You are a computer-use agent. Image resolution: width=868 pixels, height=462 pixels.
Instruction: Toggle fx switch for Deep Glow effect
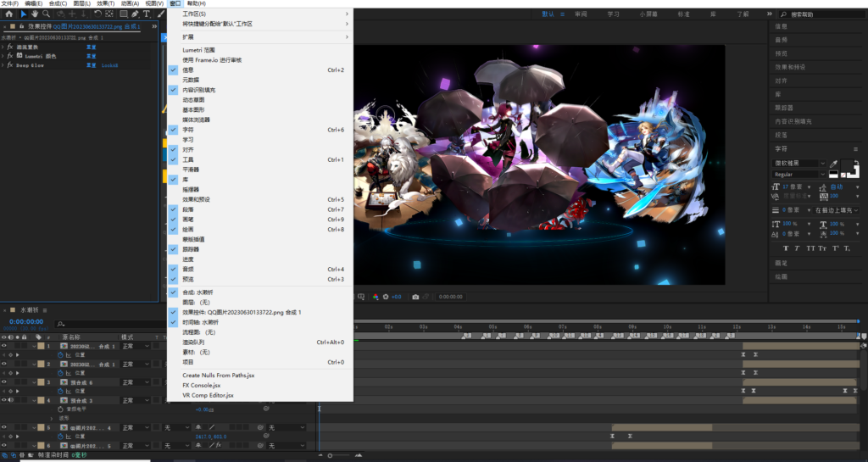pyautogui.click(x=10, y=64)
